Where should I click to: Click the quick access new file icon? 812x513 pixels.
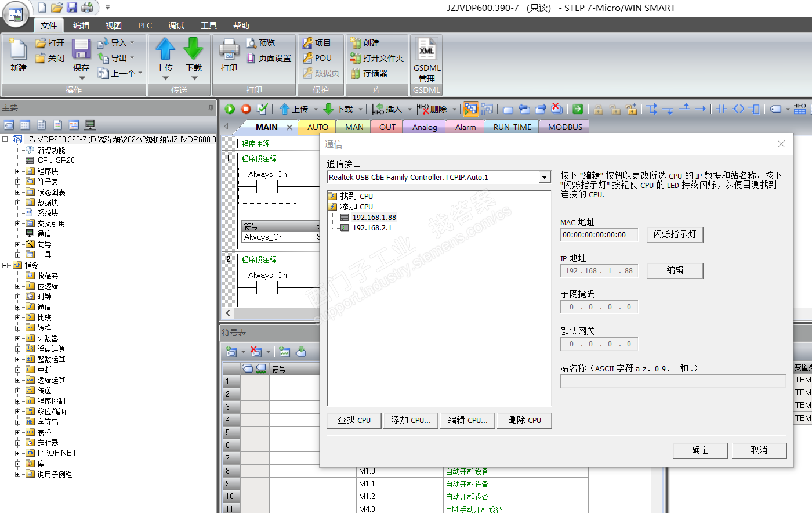(x=42, y=8)
